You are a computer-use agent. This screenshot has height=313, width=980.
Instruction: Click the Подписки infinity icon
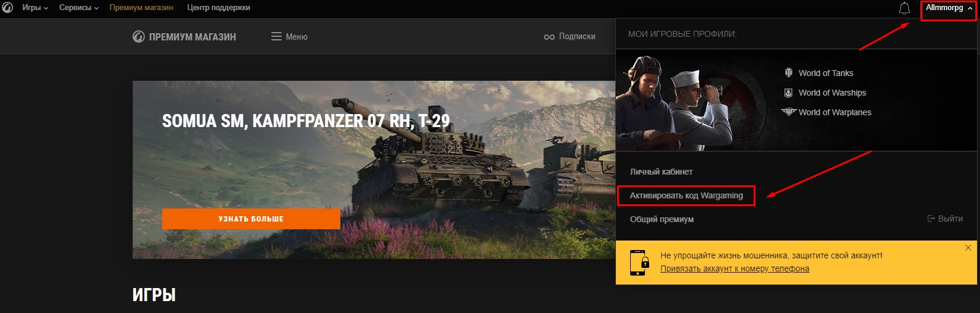tap(549, 37)
